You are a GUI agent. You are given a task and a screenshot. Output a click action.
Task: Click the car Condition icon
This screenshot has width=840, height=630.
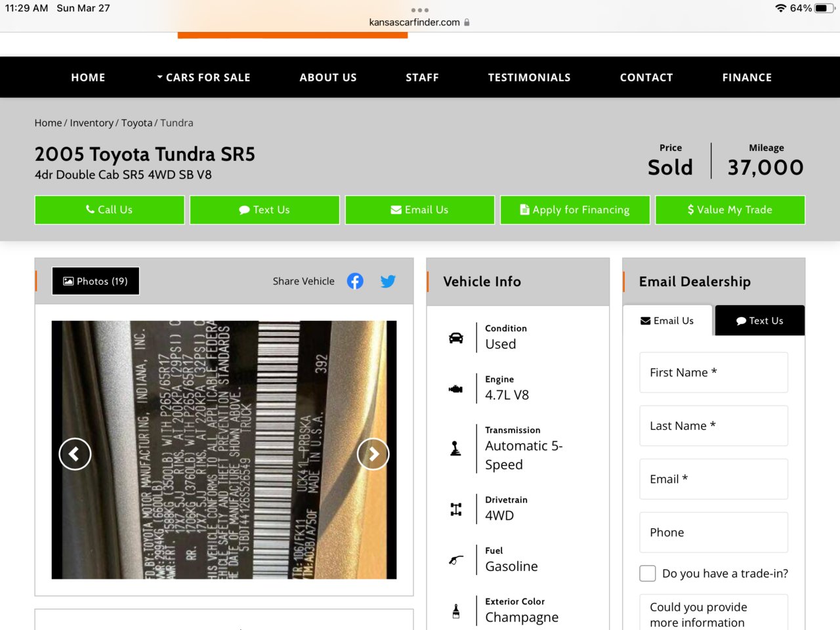click(x=456, y=338)
